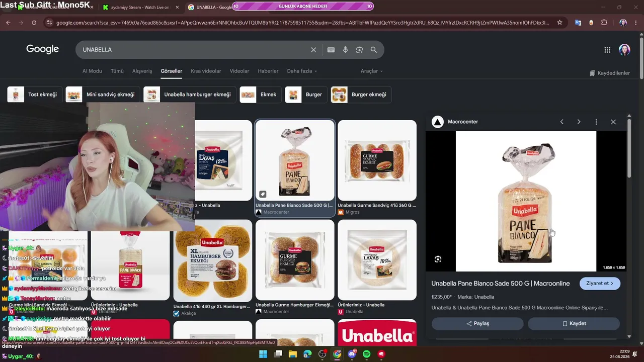Open the Google account profile picture
This screenshot has height=362, width=644.
point(624,50)
